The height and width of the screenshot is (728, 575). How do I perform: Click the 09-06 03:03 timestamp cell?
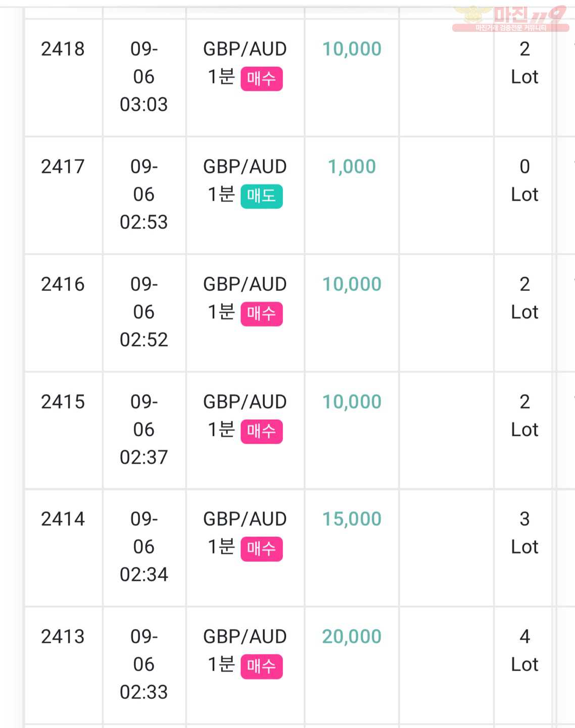click(x=144, y=77)
